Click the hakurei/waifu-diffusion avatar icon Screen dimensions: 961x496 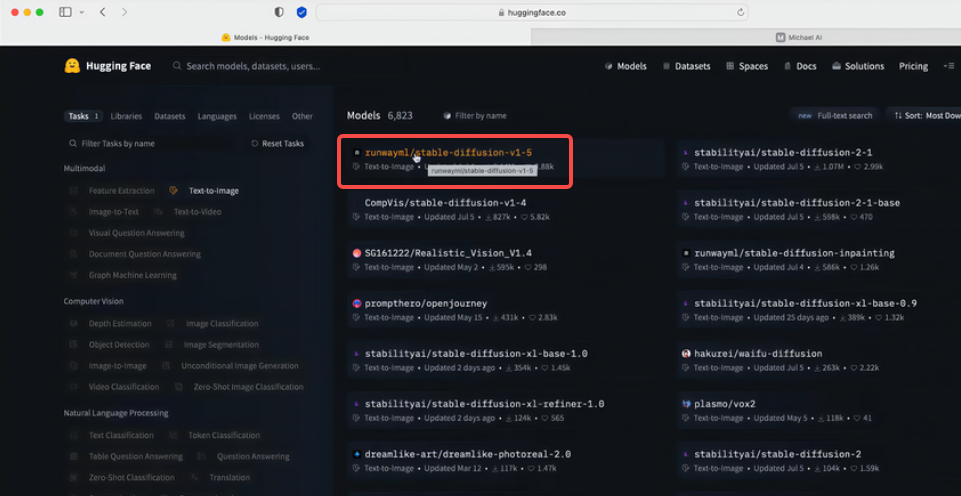click(686, 354)
